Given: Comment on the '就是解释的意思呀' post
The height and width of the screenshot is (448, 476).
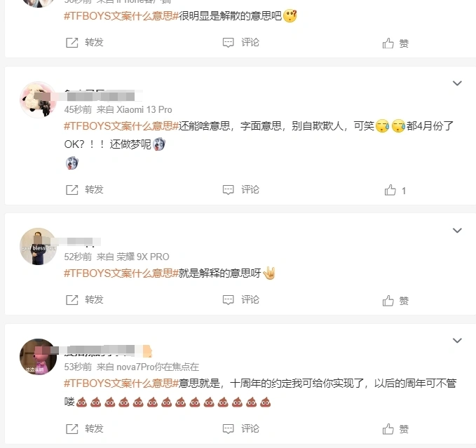Looking at the screenshot, I should [241, 300].
